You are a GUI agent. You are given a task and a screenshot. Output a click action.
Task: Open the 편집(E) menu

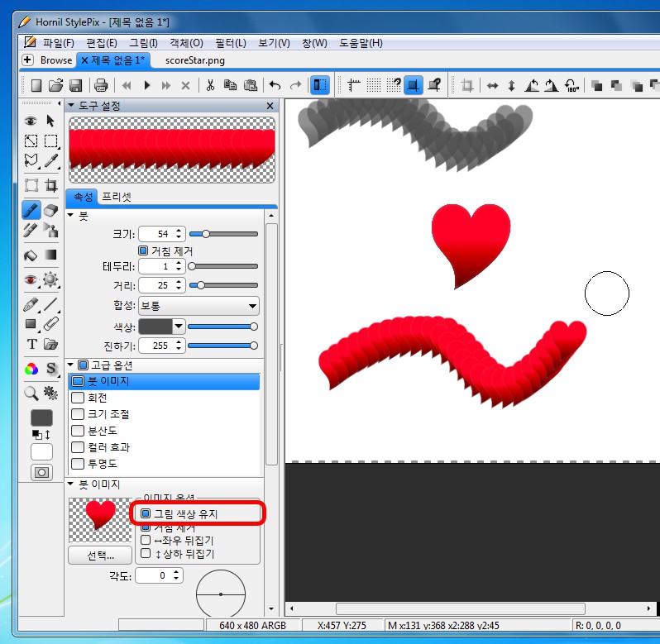point(102,43)
